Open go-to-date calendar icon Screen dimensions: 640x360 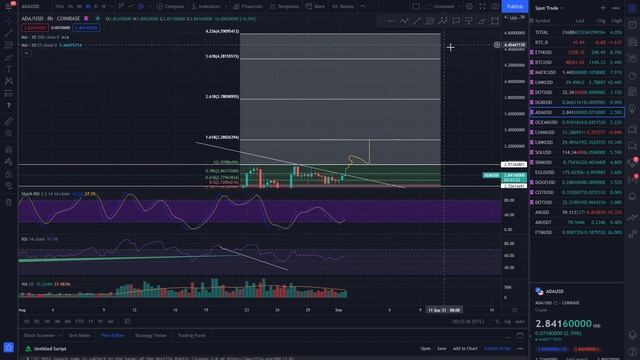click(127, 321)
